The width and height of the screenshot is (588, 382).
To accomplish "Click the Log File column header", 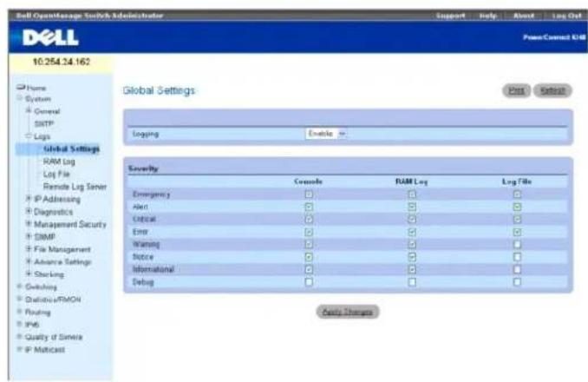I will pyautogui.click(x=517, y=181).
